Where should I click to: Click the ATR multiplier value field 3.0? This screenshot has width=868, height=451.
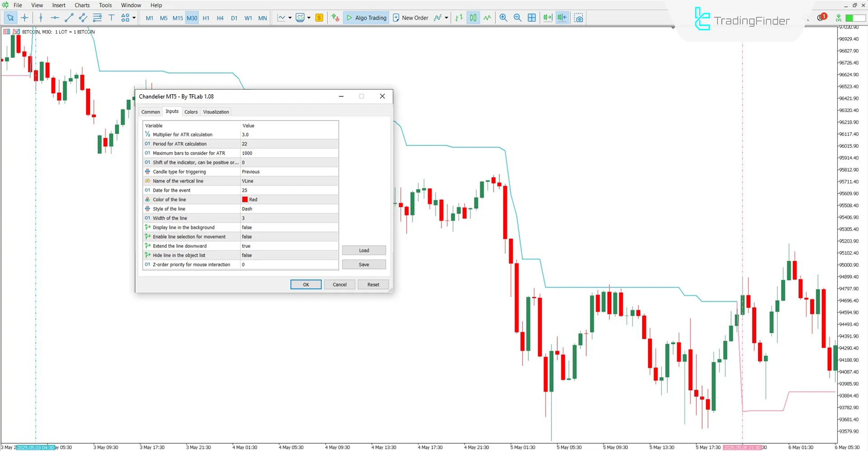pyautogui.click(x=289, y=134)
